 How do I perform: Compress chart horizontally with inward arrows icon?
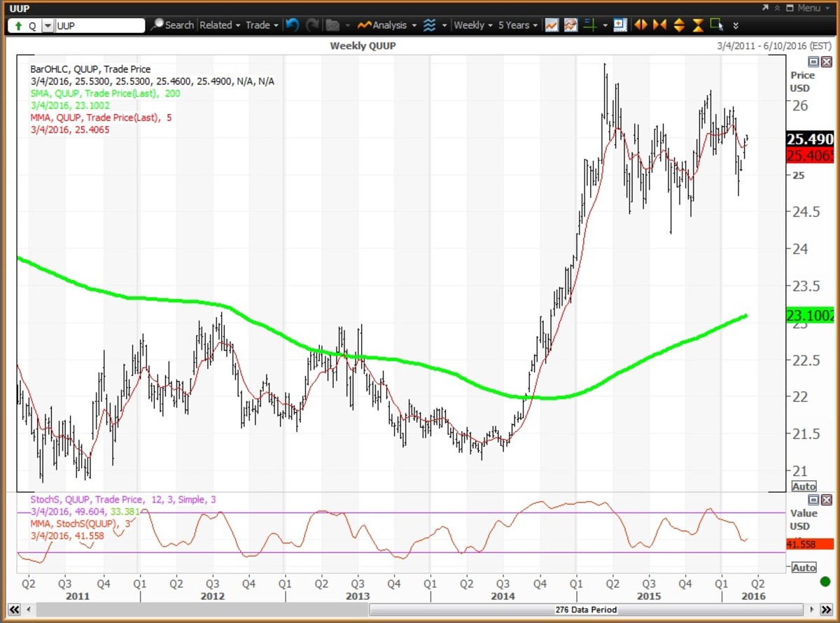pyautogui.click(x=659, y=25)
